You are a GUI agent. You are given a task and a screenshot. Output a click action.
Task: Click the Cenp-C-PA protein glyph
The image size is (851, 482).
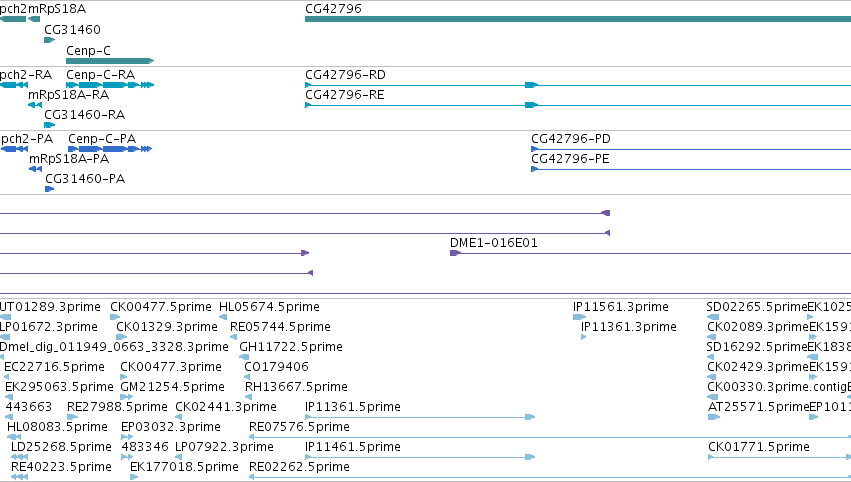pyautogui.click(x=110, y=149)
